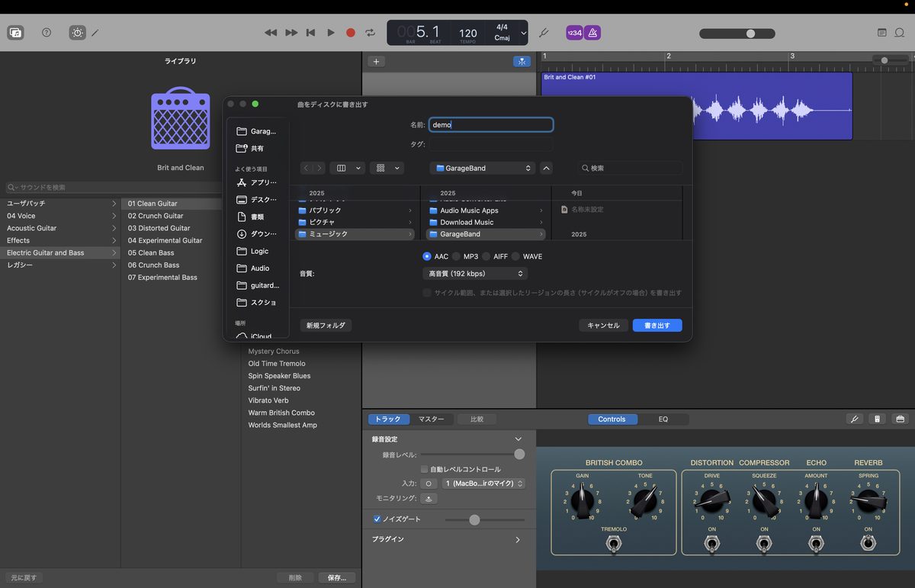Select ダウンロード folder in dialog sidebar

[x=256, y=234]
